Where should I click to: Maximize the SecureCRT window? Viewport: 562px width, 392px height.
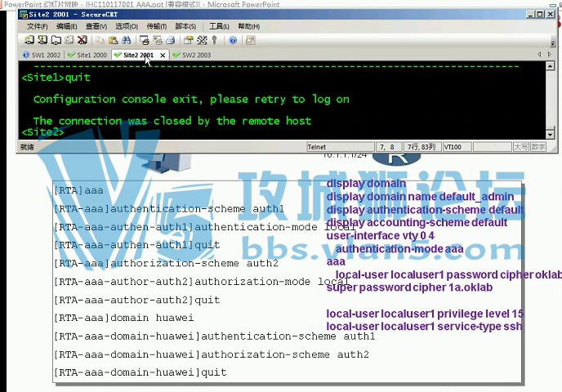540,15
